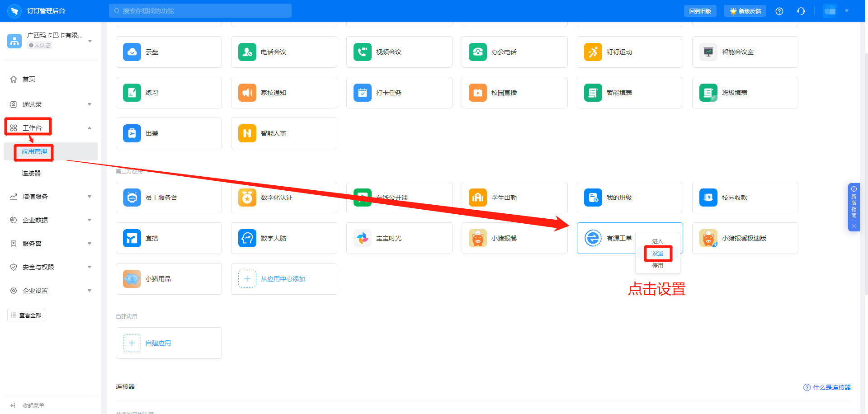Open the 电话会议 app icon
The width and height of the screenshot is (868, 414).
247,52
